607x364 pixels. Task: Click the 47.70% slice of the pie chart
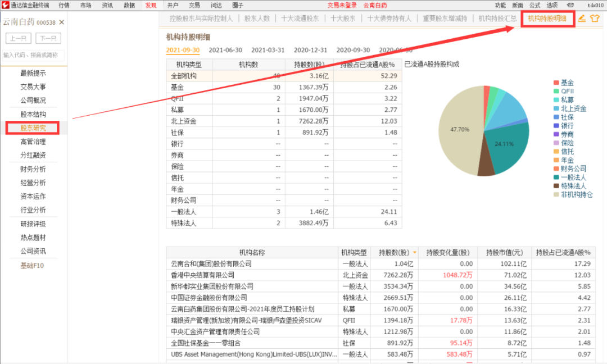coord(460,130)
